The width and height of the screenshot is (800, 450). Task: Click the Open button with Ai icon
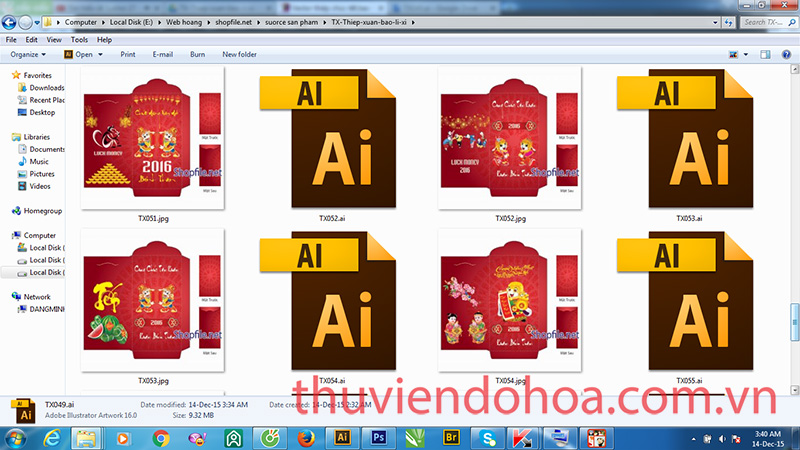coord(78,55)
